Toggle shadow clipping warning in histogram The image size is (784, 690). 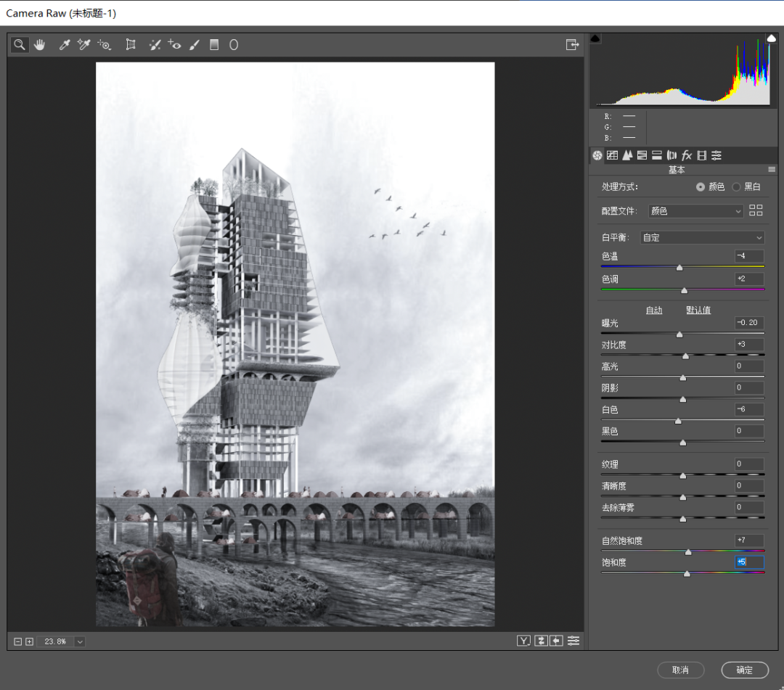click(595, 38)
